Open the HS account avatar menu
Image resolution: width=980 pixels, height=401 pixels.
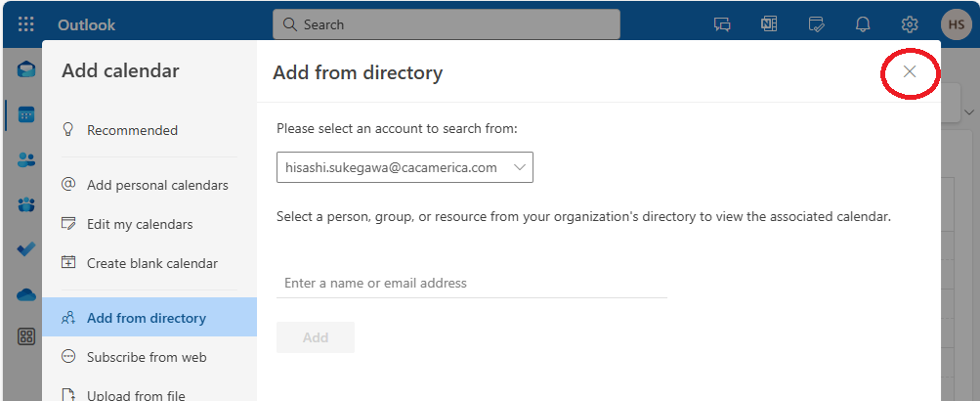pos(956,24)
